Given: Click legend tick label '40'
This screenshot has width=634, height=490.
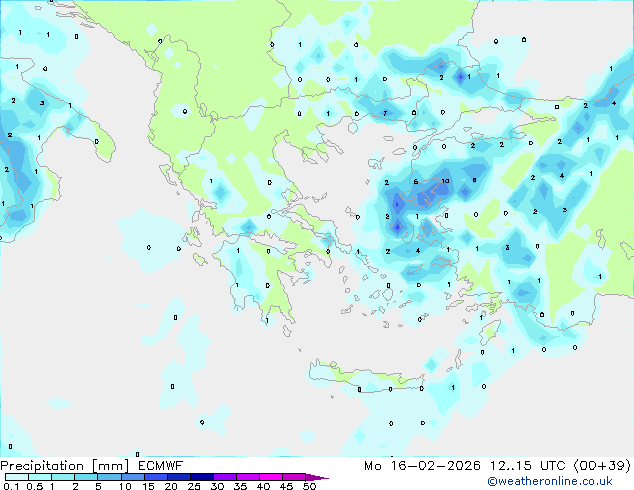Looking at the screenshot, I should click(x=263, y=486).
